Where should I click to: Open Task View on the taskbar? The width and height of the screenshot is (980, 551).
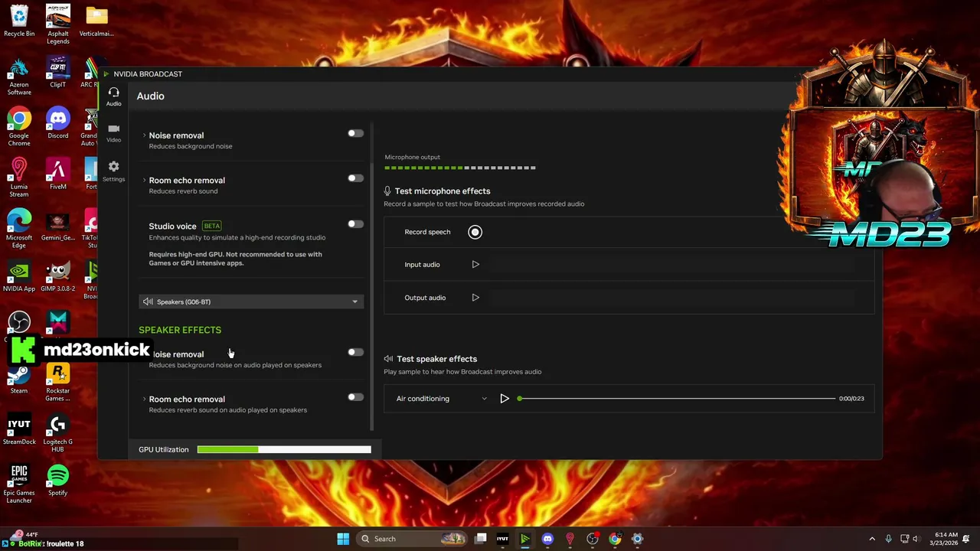(480, 539)
